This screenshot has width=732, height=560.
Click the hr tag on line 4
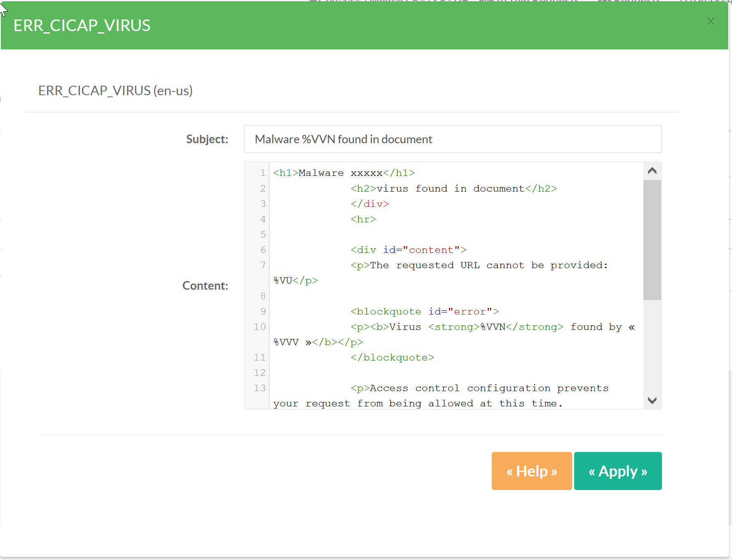coord(363,219)
